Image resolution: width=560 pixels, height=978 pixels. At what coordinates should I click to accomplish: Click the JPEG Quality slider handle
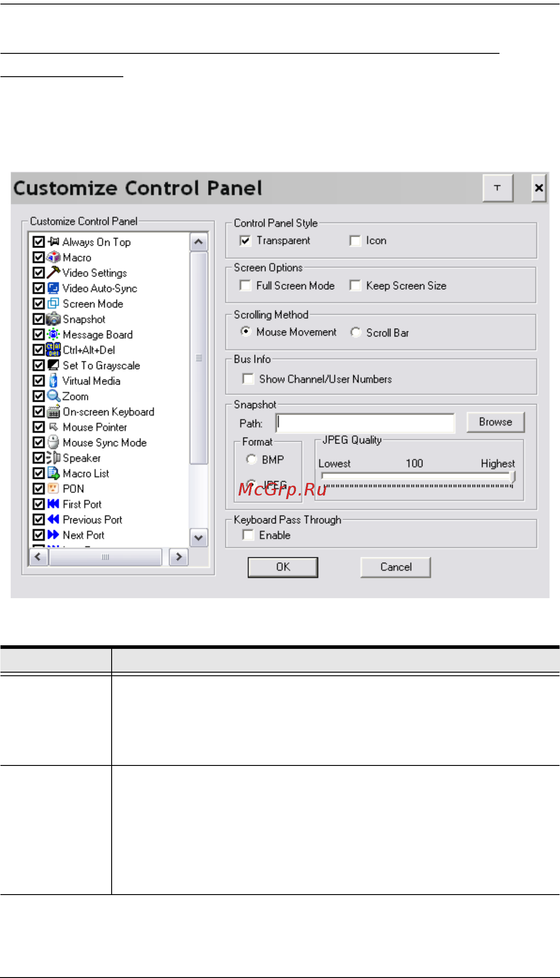click(512, 477)
